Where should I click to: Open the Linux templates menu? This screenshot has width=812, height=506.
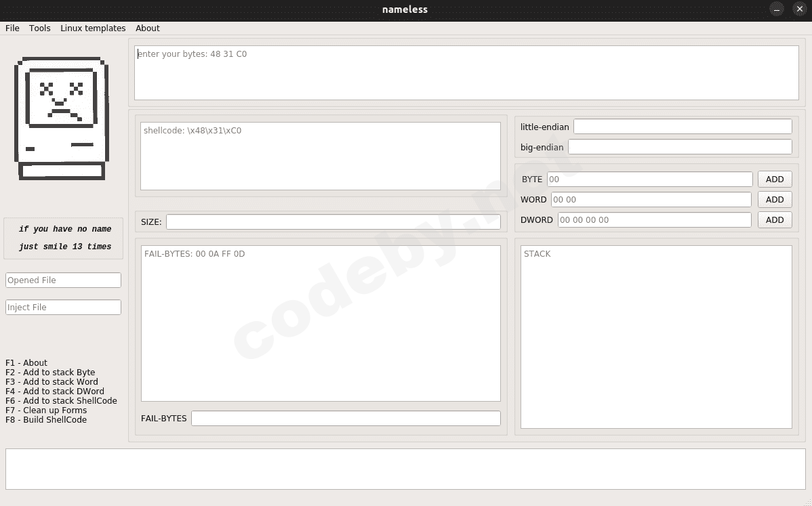[93, 28]
